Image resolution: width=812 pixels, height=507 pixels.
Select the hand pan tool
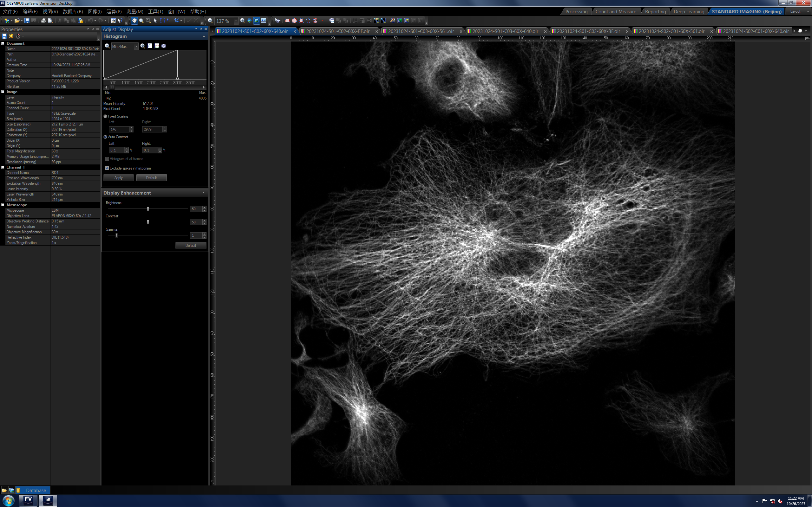[134, 21]
